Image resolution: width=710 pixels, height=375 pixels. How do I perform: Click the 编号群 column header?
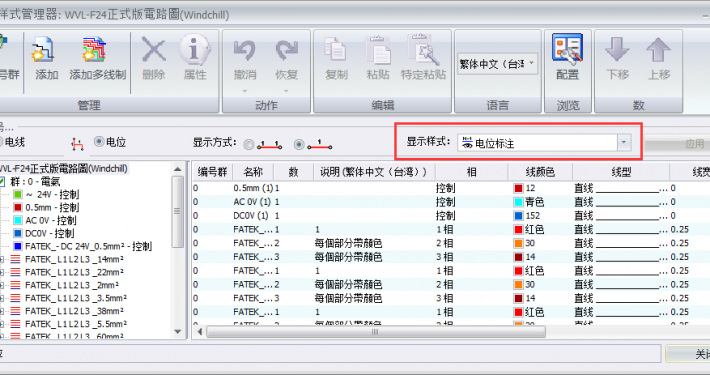(x=212, y=172)
